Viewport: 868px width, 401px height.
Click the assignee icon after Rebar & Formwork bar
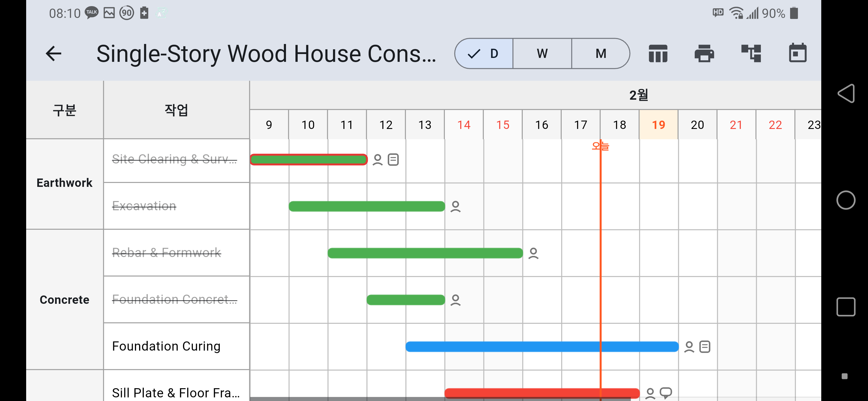point(533,253)
